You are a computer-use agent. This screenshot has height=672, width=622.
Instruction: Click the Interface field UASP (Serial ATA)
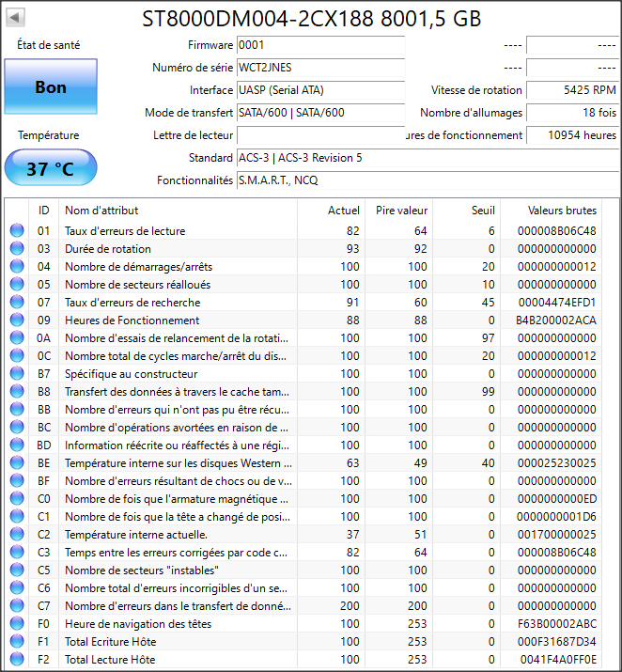[x=320, y=90]
